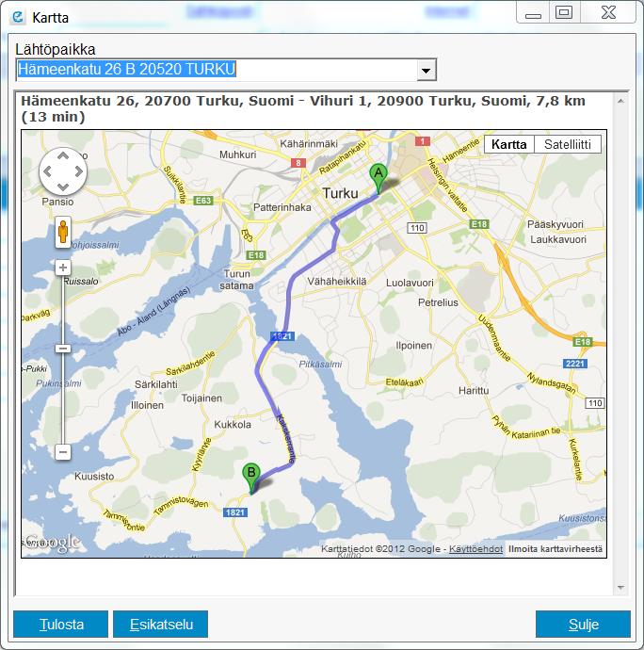The width and height of the screenshot is (644, 650).
Task: Click the scrollbar down arrow of the panel
Action: click(620, 588)
